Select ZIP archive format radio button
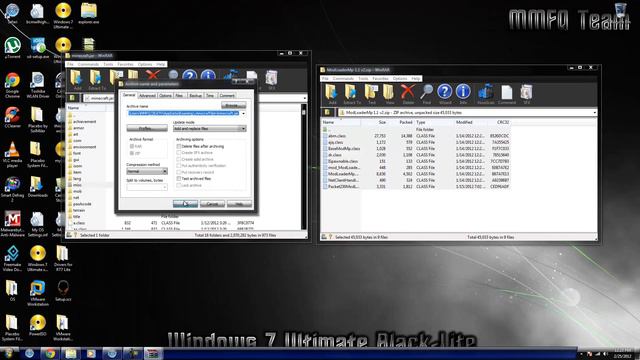Image resolution: width=640 pixels, height=360 pixels. pos(132,153)
